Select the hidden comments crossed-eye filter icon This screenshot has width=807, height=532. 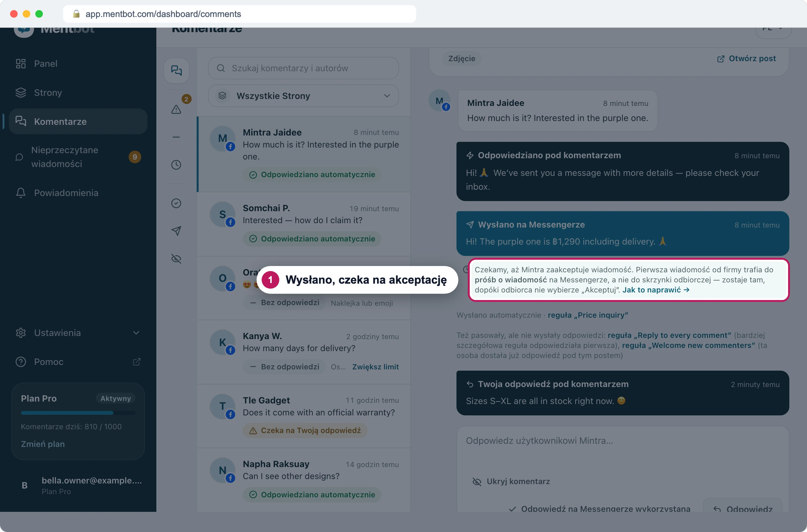tap(176, 259)
